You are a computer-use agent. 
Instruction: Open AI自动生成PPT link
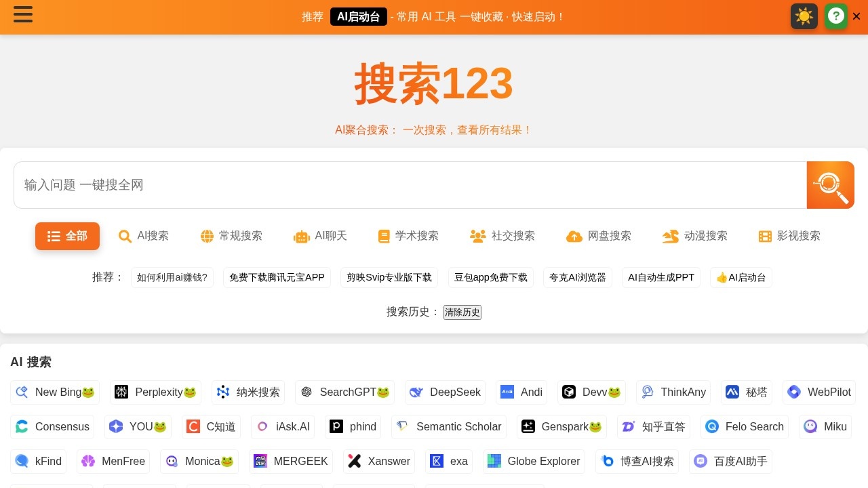(x=661, y=277)
